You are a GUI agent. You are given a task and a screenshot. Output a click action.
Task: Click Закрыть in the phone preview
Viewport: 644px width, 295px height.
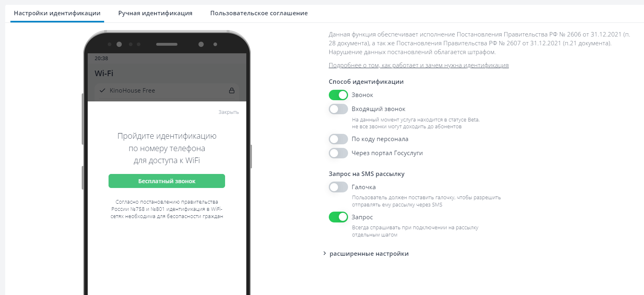tap(229, 112)
